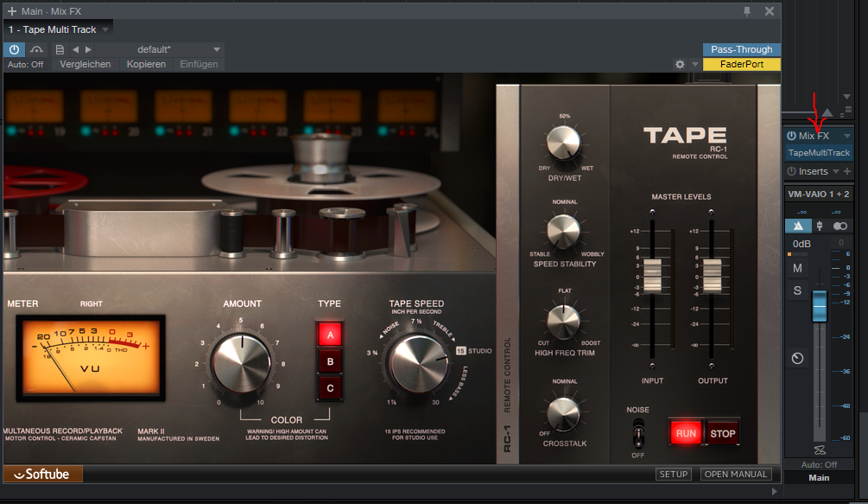Open the SETUP panel

(674, 474)
